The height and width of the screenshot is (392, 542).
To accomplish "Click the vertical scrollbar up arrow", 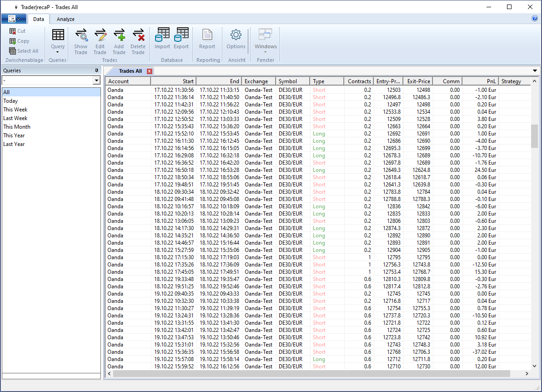I will pos(534,81).
